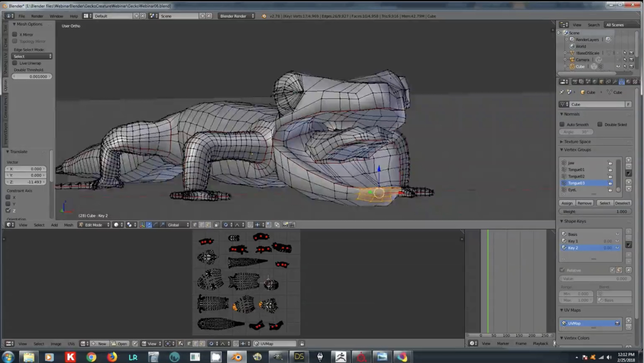Viewport: 644px width, 363px height.
Task: Click the New image button
Action: (100, 343)
